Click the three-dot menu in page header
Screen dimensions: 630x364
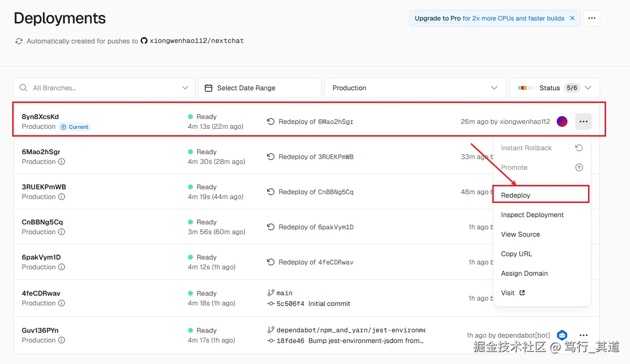pos(591,18)
